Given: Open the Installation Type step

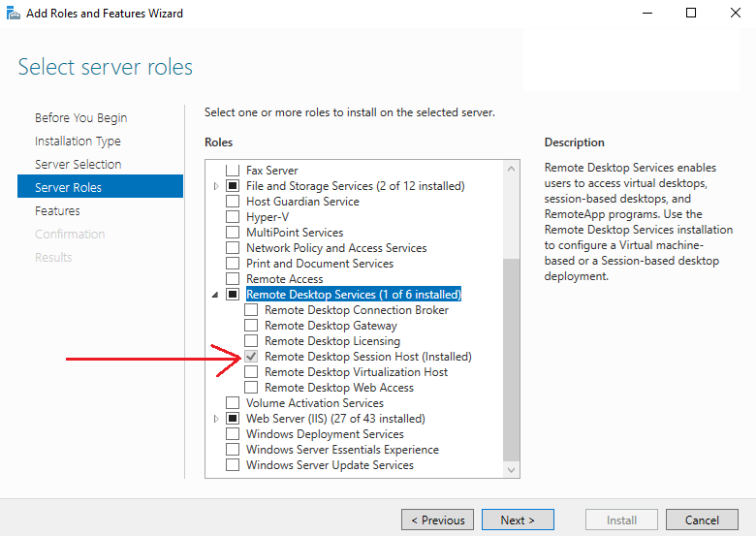Looking at the screenshot, I should click(78, 141).
